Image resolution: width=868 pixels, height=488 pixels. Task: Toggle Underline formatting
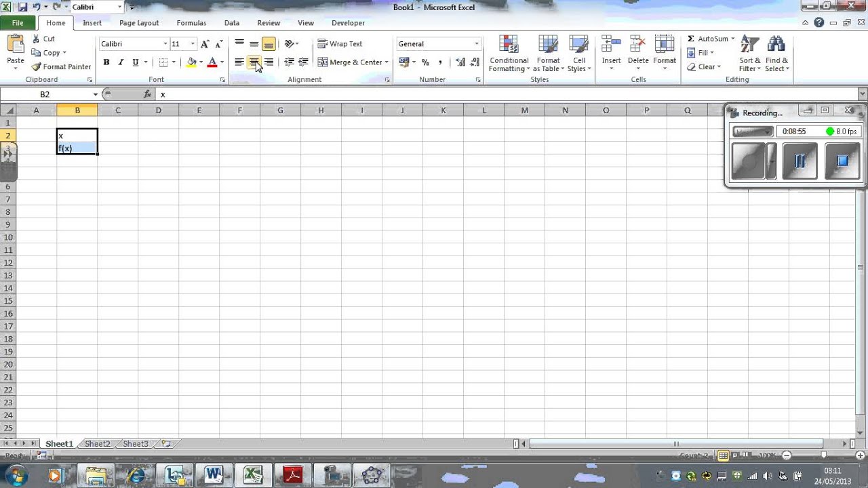coord(136,62)
